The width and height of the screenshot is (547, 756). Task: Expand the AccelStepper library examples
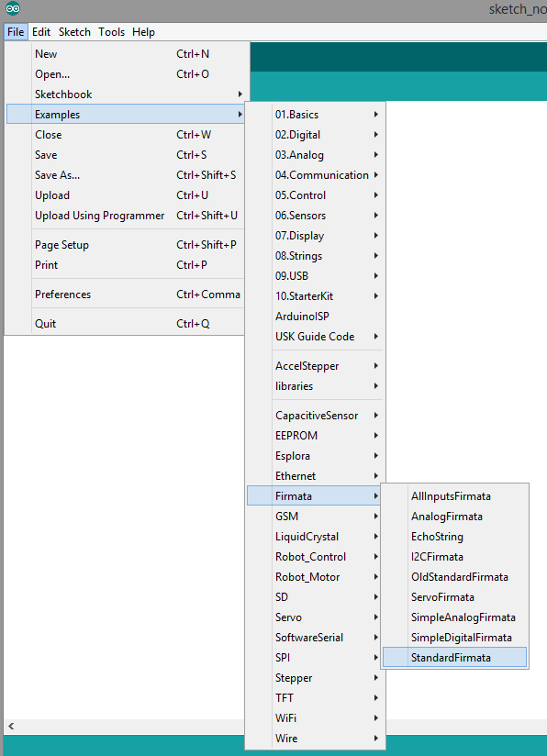[316, 366]
